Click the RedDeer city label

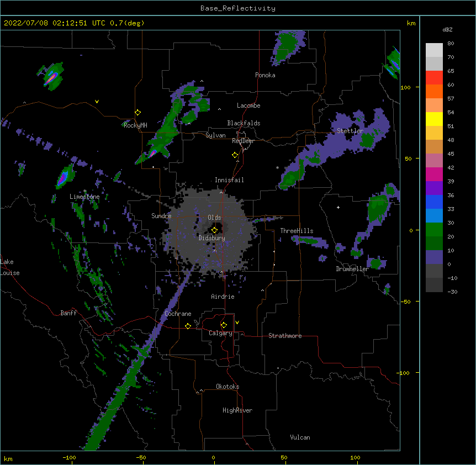point(243,141)
